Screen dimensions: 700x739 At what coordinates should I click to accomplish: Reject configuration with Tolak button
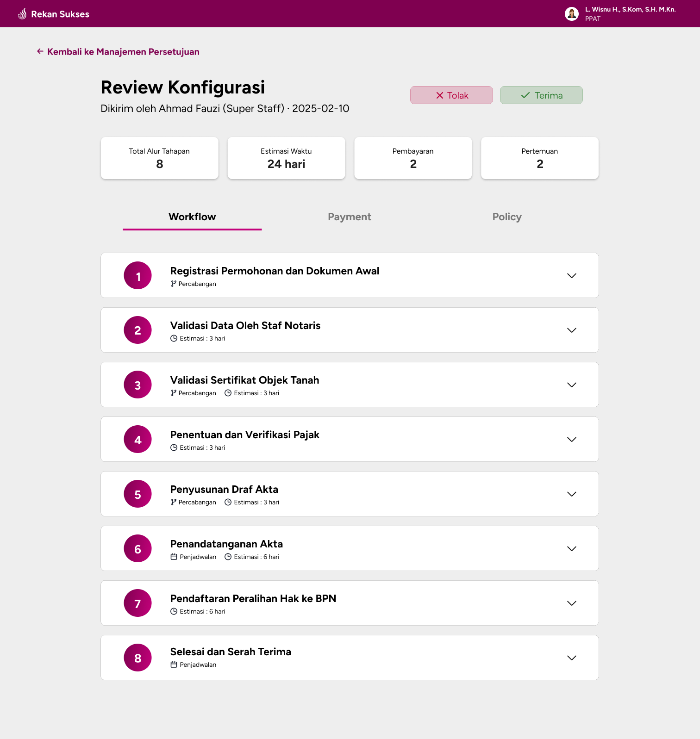point(451,95)
